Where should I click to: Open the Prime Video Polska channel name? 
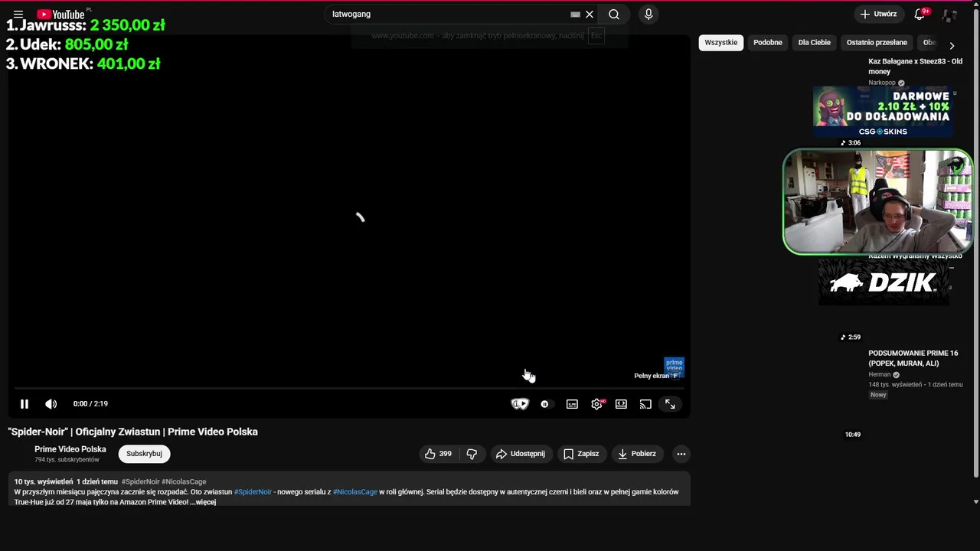(70, 449)
